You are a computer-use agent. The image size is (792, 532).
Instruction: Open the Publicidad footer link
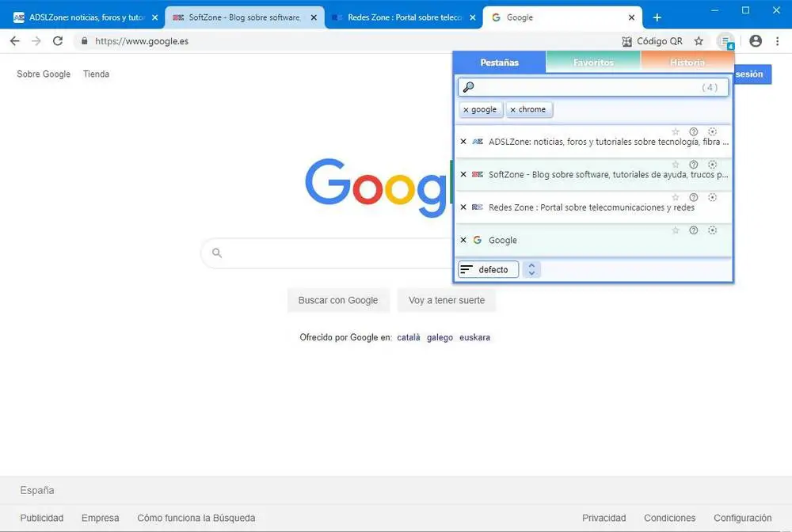[x=42, y=518]
